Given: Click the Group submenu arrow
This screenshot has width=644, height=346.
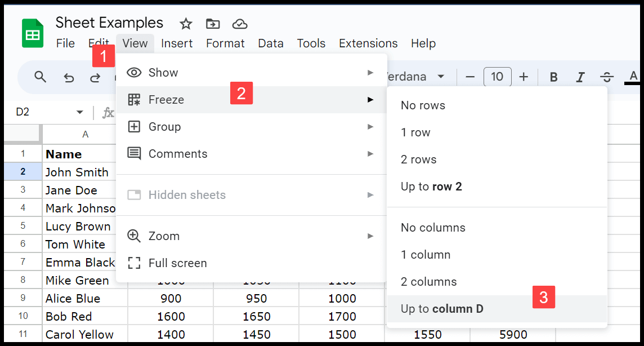Looking at the screenshot, I should click(x=370, y=127).
